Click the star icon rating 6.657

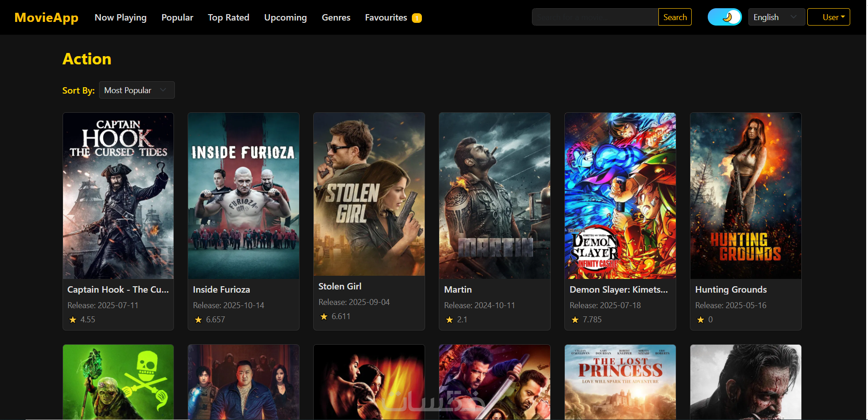coord(198,320)
